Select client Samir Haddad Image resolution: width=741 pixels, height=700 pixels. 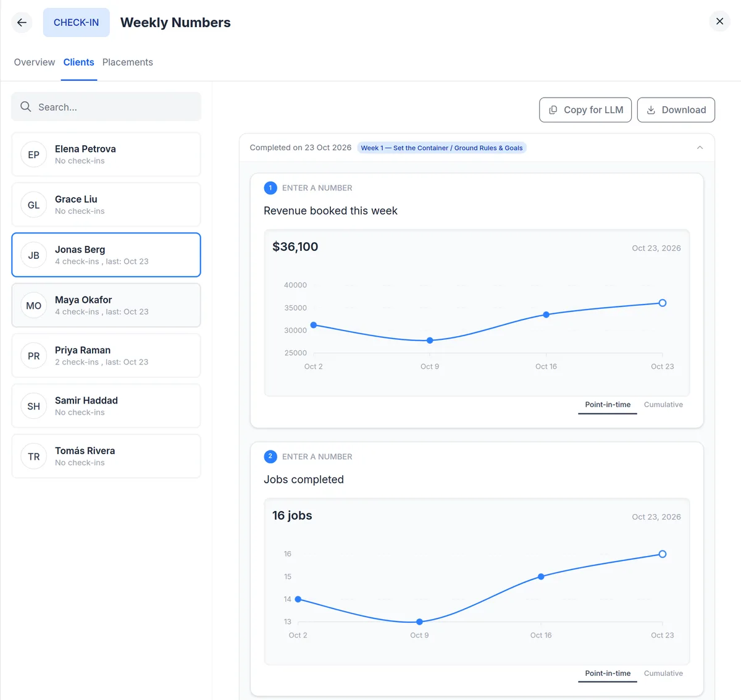click(106, 406)
